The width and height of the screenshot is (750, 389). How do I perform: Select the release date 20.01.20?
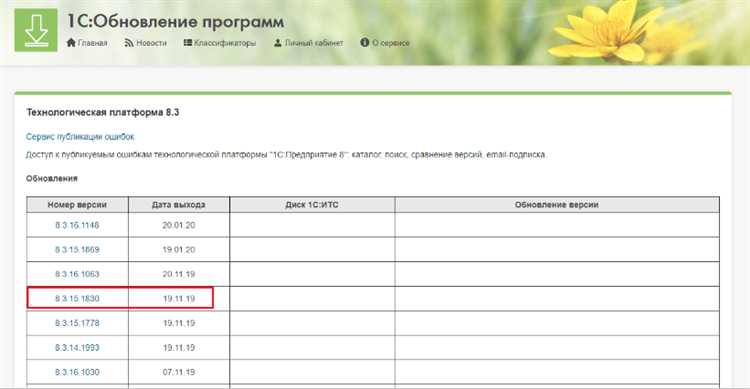point(178,225)
